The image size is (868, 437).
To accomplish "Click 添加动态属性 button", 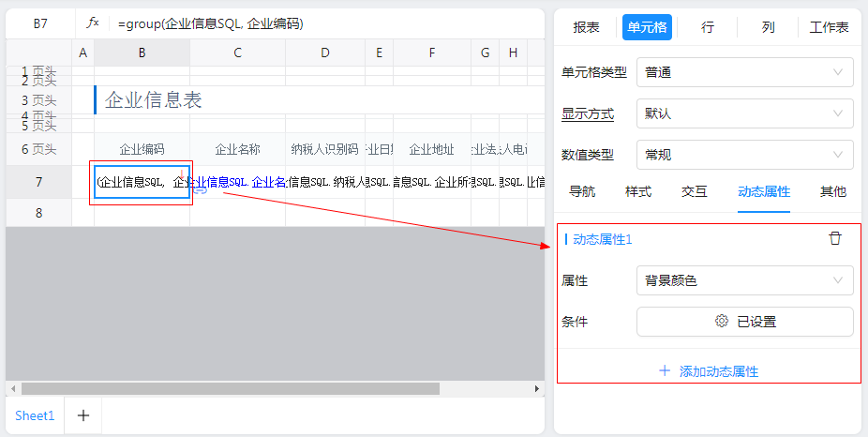I will point(709,371).
